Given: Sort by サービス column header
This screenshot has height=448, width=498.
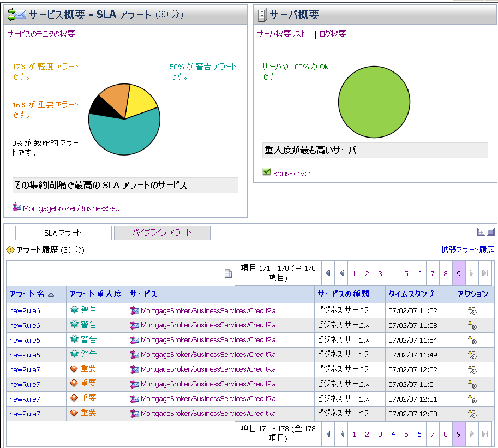Looking at the screenshot, I should tap(143, 294).
